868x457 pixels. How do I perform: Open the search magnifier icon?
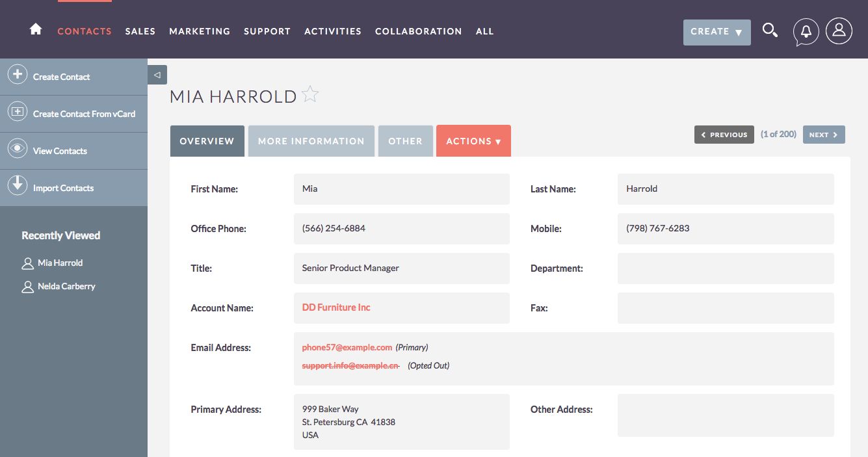coord(770,31)
